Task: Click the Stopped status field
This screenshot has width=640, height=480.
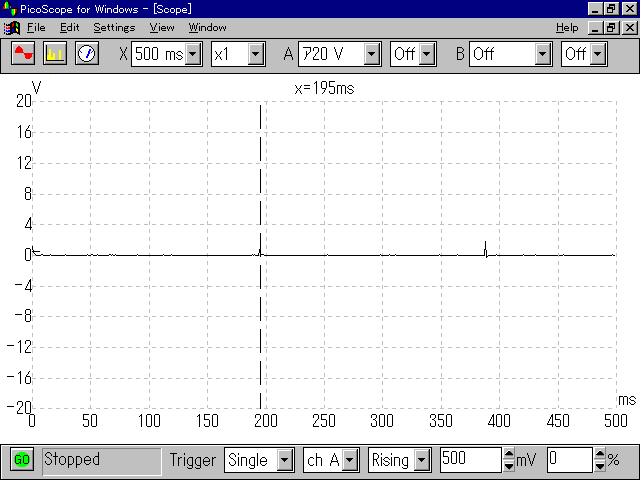Action: point(102,460)
